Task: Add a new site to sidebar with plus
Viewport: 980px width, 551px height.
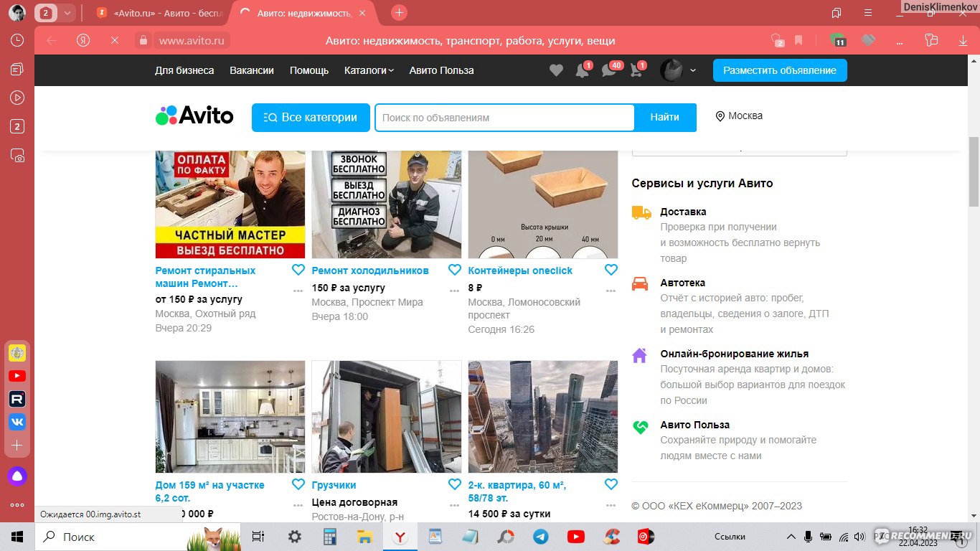Action: pyautogui.click(x=17, y=446)
